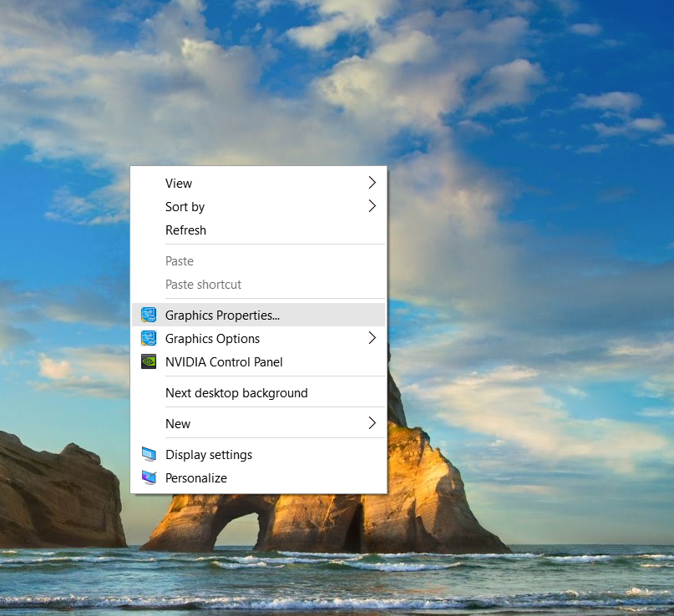Click the View menu entry

point(179,183)
